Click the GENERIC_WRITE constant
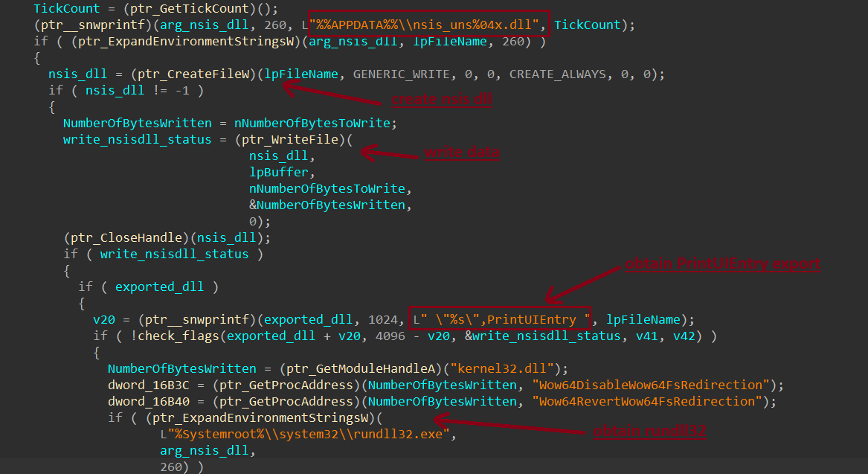 coord(402,74)
